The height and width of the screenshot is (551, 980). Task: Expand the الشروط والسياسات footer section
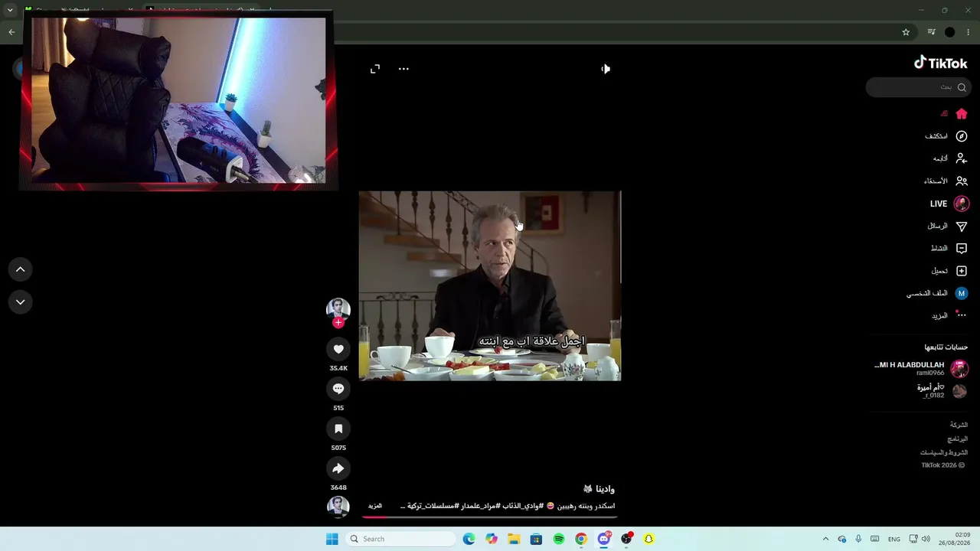(944, 453)
